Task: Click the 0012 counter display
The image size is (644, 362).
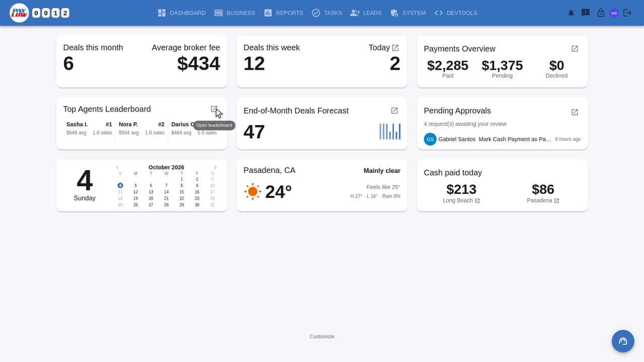Action: click(x=51, y=13)
